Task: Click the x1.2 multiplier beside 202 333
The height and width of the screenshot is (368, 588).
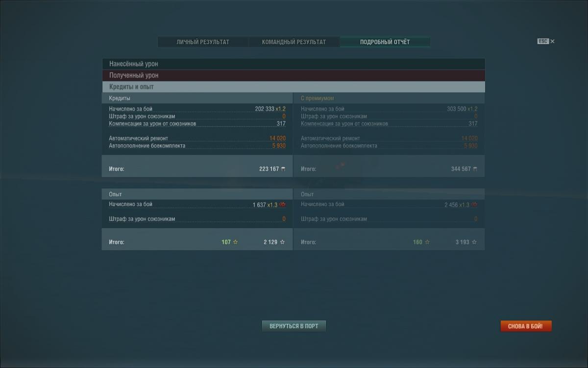Action: (x=280, y=109)
